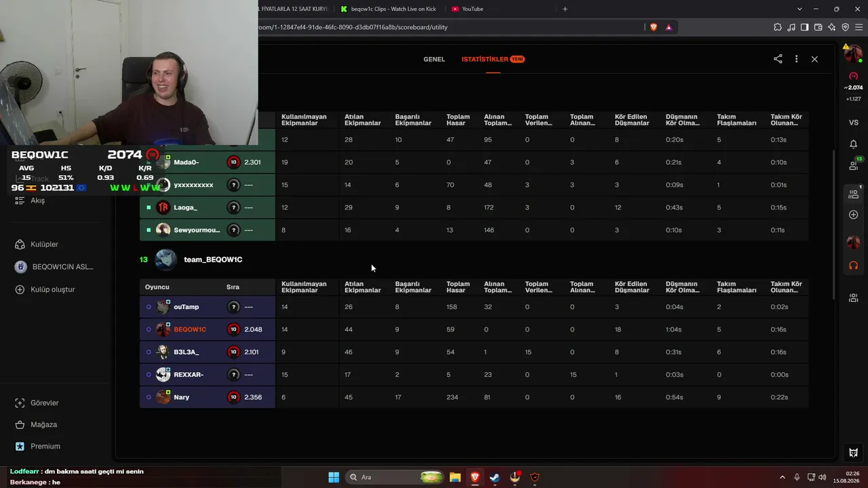The image size is (868, 488).
Task: Open team_BEQOW1C team header
Action: coord(213,260)
